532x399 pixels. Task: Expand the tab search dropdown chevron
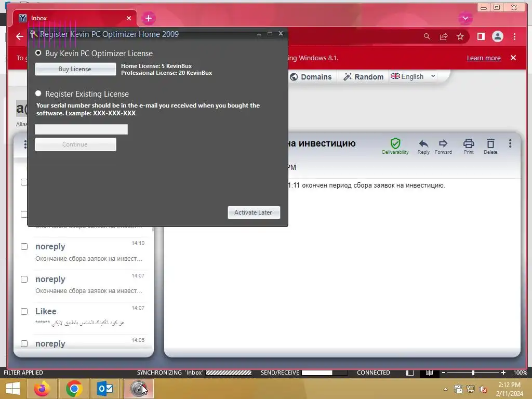[x=465, y=18]
